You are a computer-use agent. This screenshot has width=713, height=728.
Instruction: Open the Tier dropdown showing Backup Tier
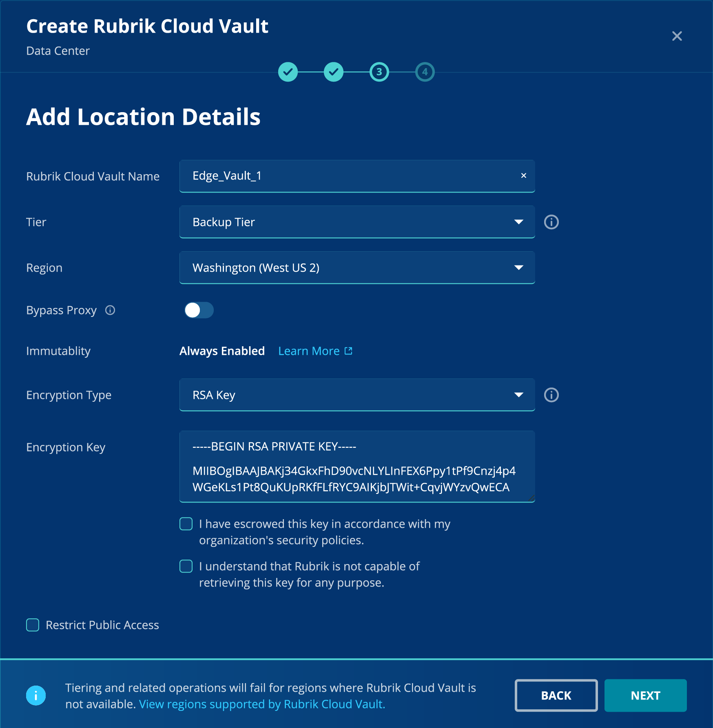[x=357, y=222]
